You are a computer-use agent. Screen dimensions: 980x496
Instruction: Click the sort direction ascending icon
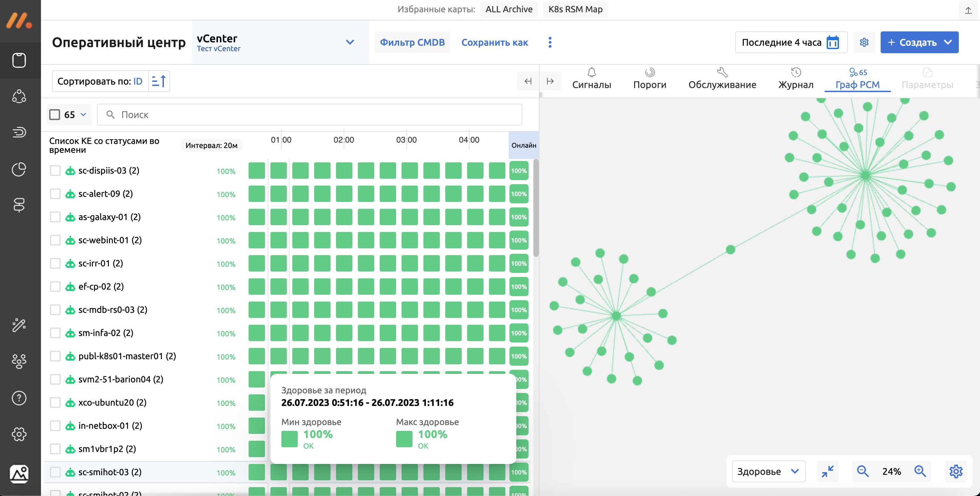pyautogui.click(x=159, y=81)
